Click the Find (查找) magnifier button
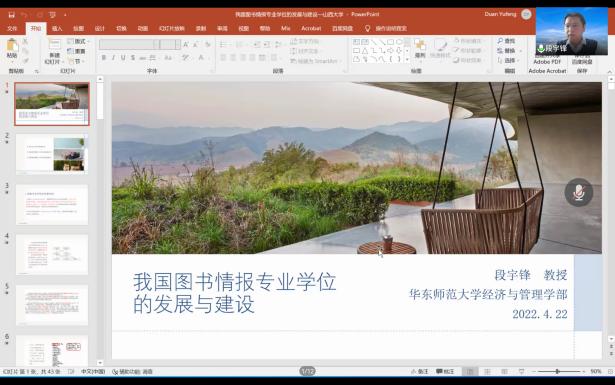This screenshot has width=615, height=385. coord(506,41)
